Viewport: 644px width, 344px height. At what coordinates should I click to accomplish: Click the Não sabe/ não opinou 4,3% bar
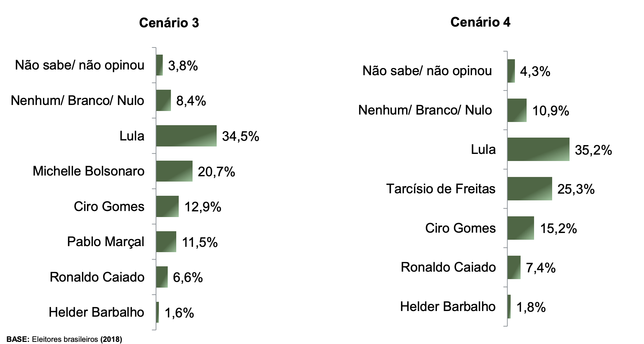[x=511, y=71]
